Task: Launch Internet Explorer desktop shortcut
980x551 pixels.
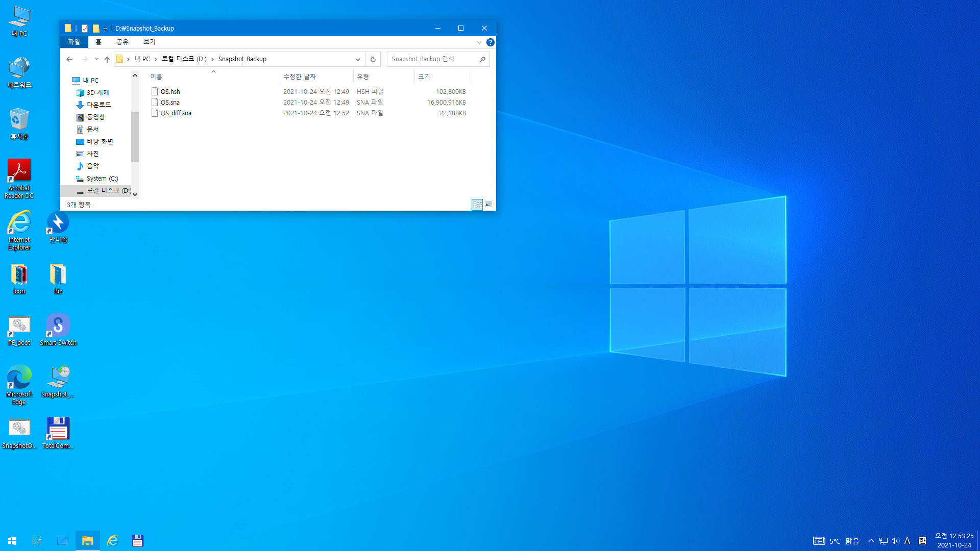Action: [19, 231]
